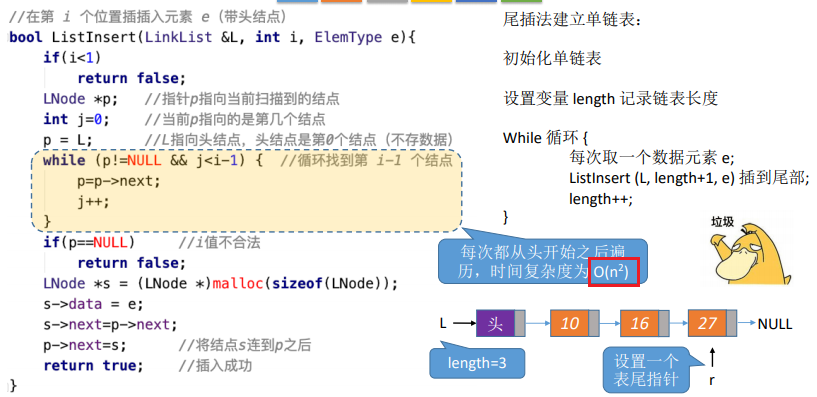Click the NULL label ending the list
817x397 pixels.
pos(775,324)
